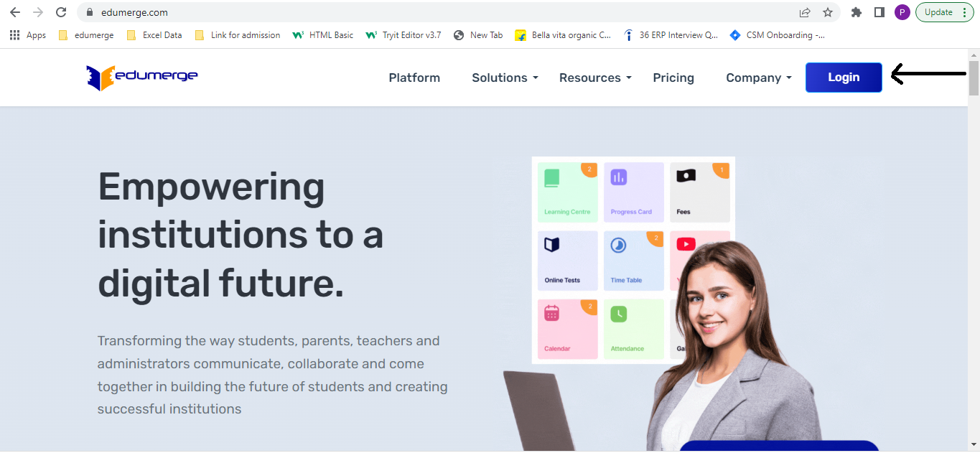
Task: Click the edumerge logo link
Action: tap(142, 77)
